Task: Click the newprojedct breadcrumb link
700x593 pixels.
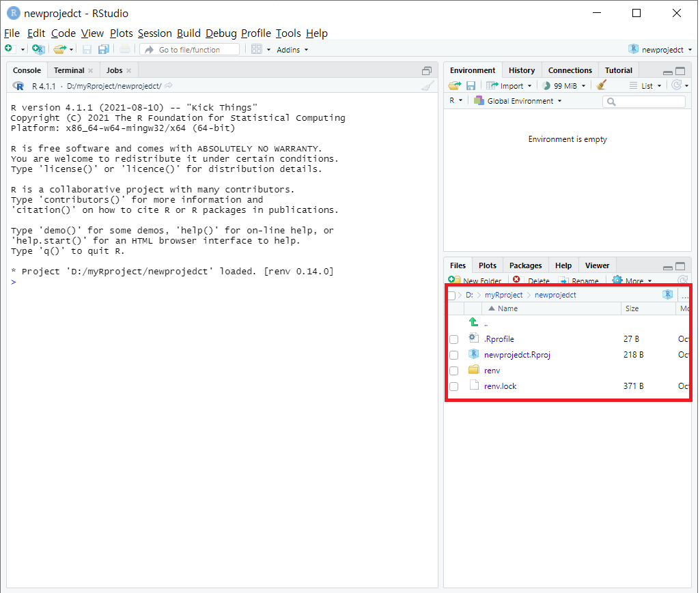Action: 555,295
